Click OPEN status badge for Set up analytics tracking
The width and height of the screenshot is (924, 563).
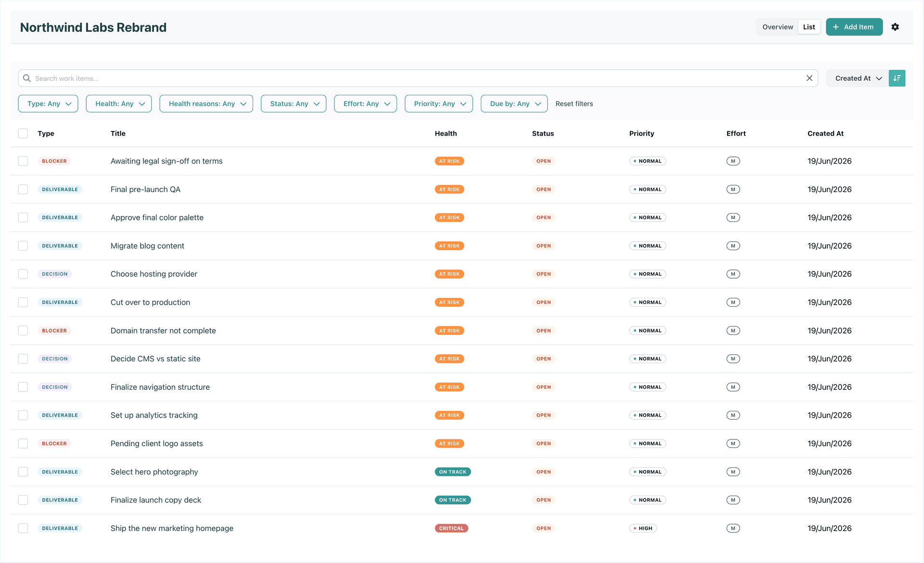point(543,415)
